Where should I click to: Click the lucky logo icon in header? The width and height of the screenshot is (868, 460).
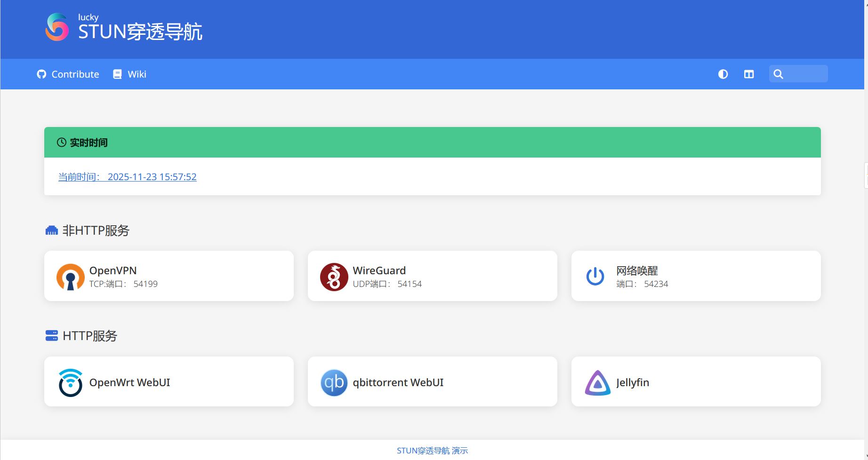pyautogui.click(x=57, y=27)
